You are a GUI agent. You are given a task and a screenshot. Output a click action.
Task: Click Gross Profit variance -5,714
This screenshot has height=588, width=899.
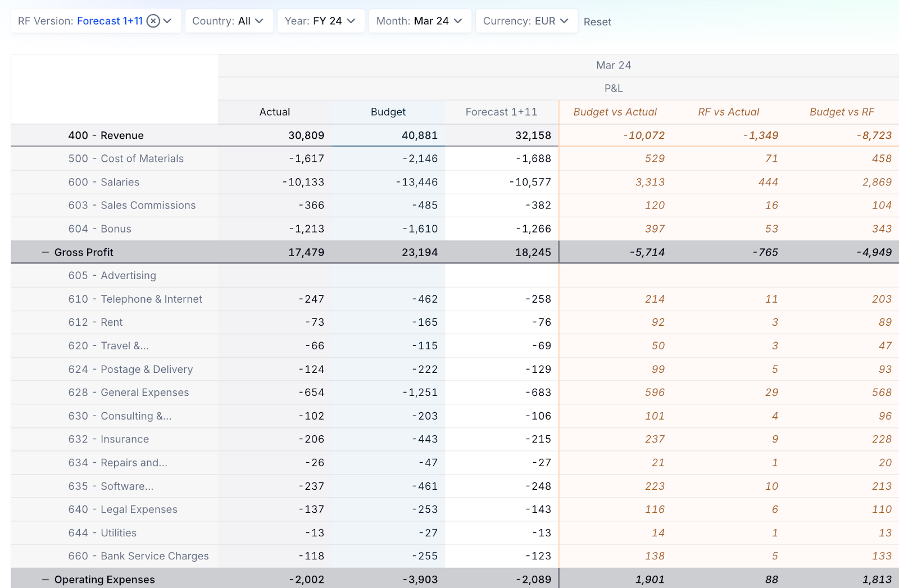(x=647, y=253)
